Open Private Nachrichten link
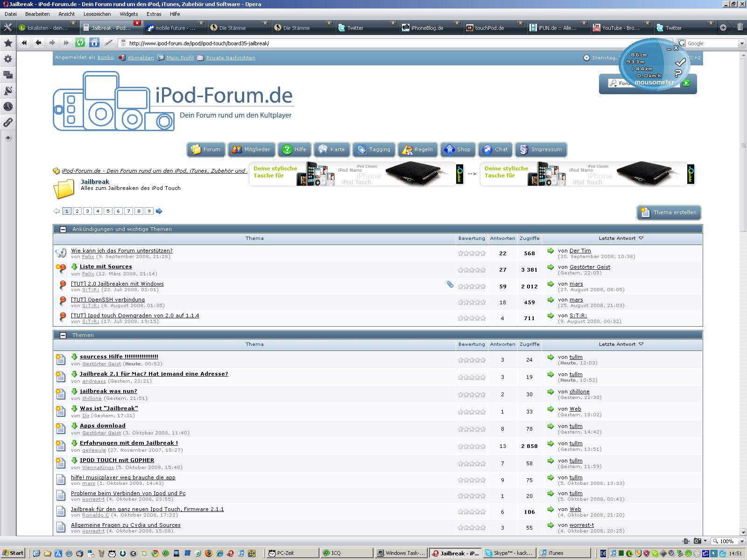The image size is (747, 560). (x=231, y=58)
